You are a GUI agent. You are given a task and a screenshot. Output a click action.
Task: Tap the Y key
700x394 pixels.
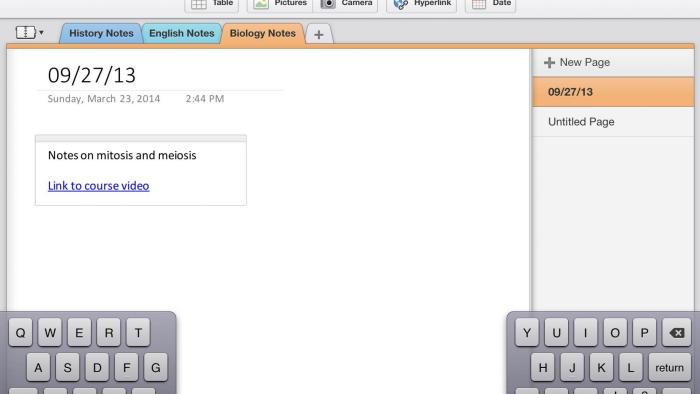pos(527,332)
